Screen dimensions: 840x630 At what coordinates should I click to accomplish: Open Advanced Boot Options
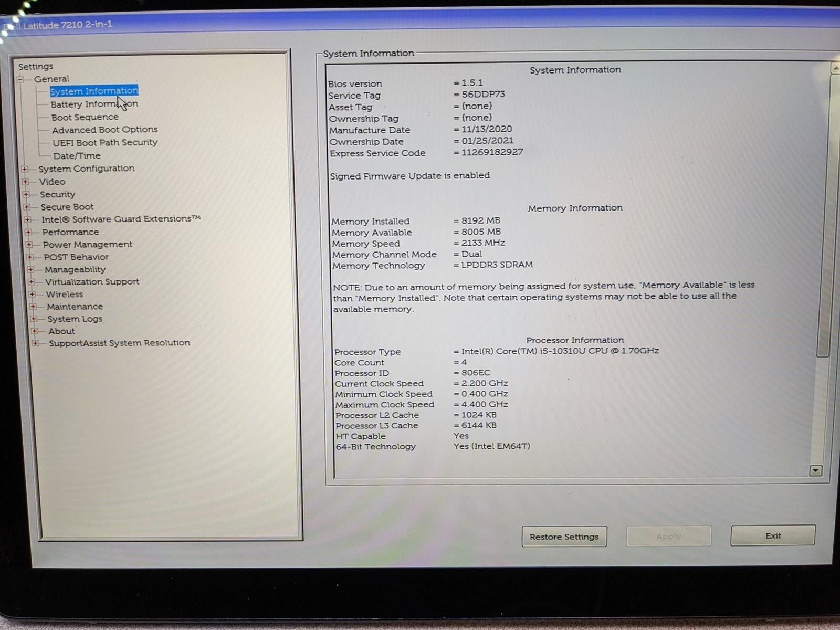point(104,130)
